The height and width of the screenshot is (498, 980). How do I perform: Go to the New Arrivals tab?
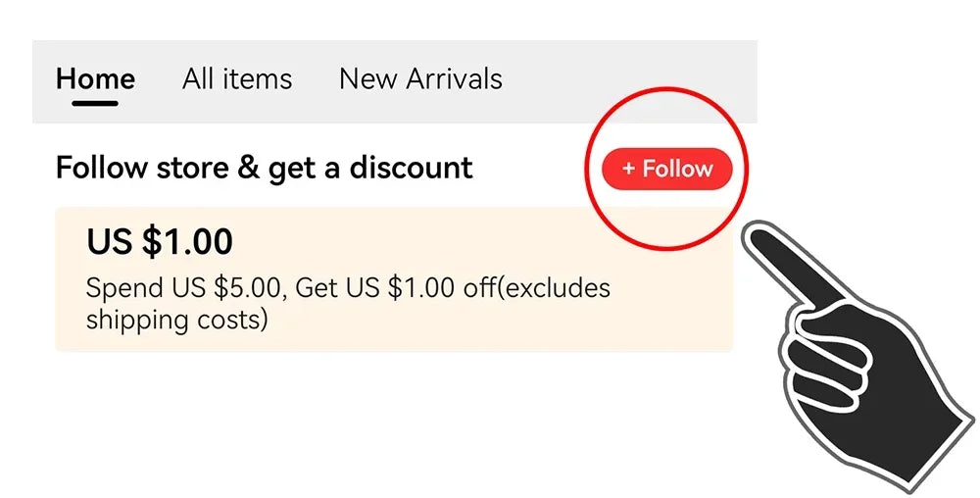420,79
